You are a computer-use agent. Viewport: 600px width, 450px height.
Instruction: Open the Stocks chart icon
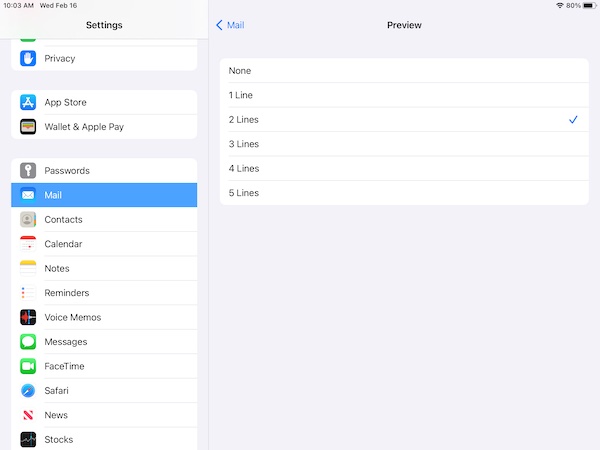pos(28,439)
